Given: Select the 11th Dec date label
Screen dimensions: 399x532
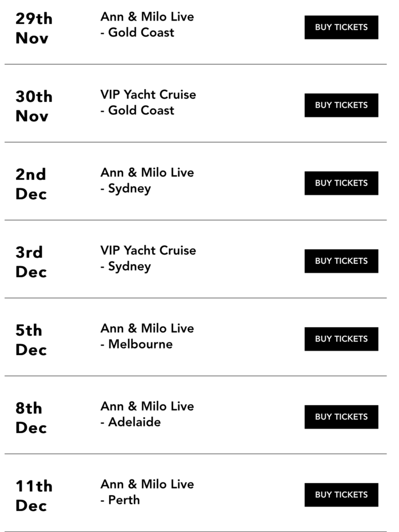Looking at the screenshot, I should [34, 496].
